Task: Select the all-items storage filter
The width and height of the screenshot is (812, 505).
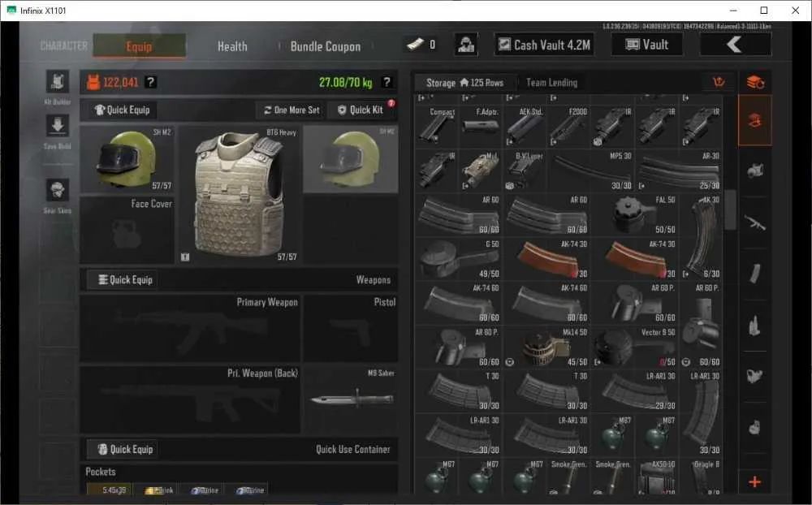Action: pyautogui.click(x=754, y=120)
